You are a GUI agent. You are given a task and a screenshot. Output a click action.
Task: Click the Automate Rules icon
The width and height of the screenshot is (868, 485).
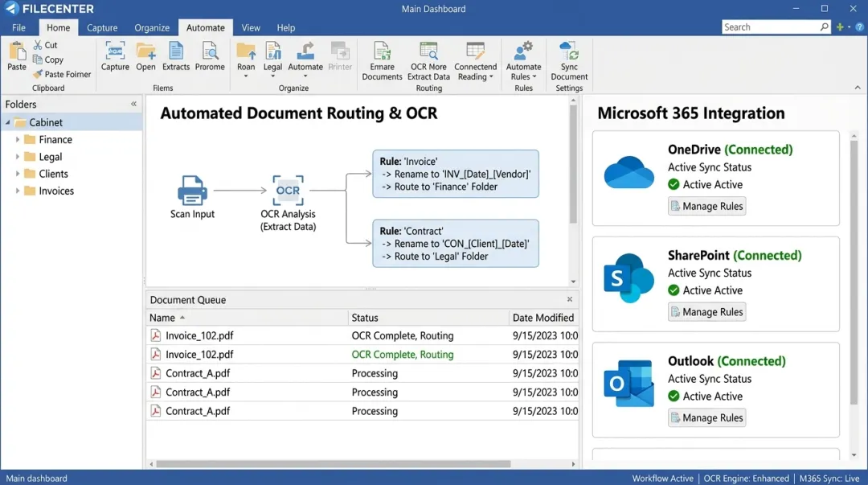(x=524, y=51)
